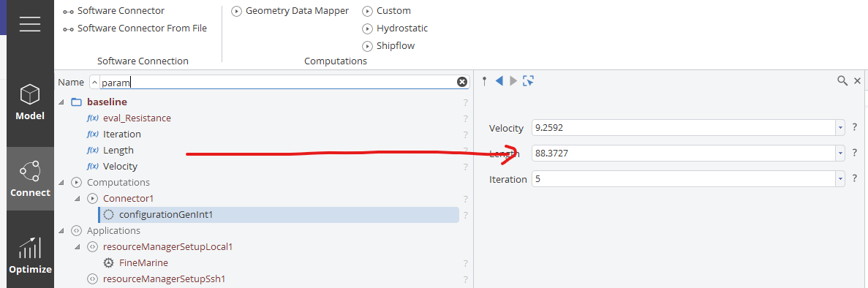Image resolution: width=868 pixels, height=288 pixels.
Task: Pin the object editor panel
Action: [484, 81]
